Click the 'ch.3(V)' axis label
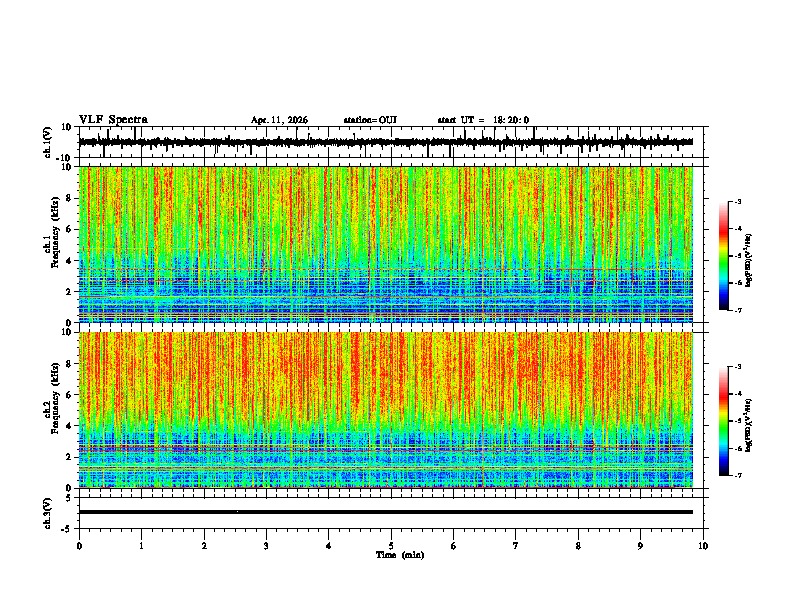Image resolution: width=792 pixels, height=612 pixels. 48,513
